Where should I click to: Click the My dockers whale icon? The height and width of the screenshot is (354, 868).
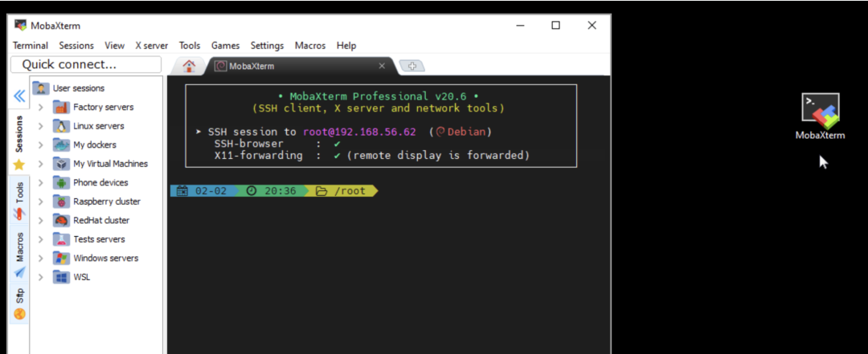(61, 145)
